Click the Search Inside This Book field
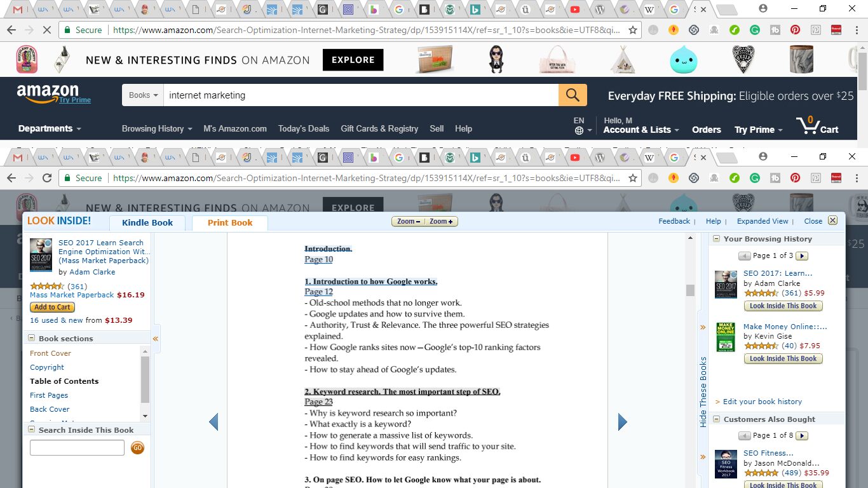 click(x=77, y=448)
